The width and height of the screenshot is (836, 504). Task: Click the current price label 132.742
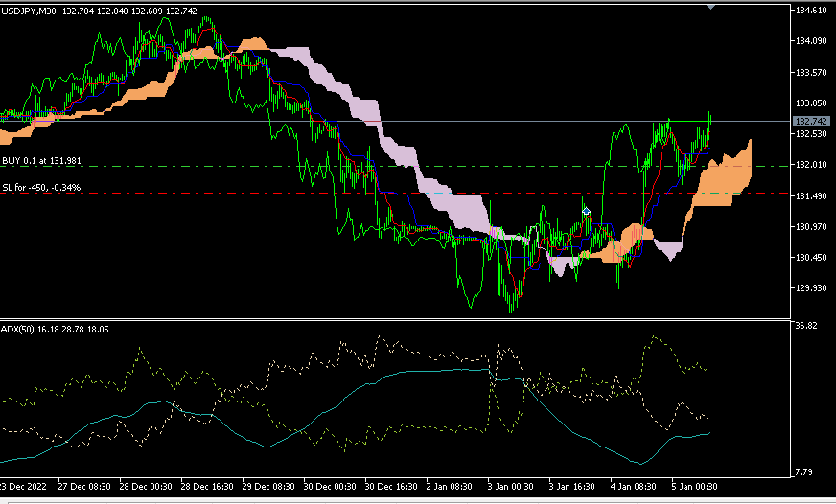[x=813, y=122]
